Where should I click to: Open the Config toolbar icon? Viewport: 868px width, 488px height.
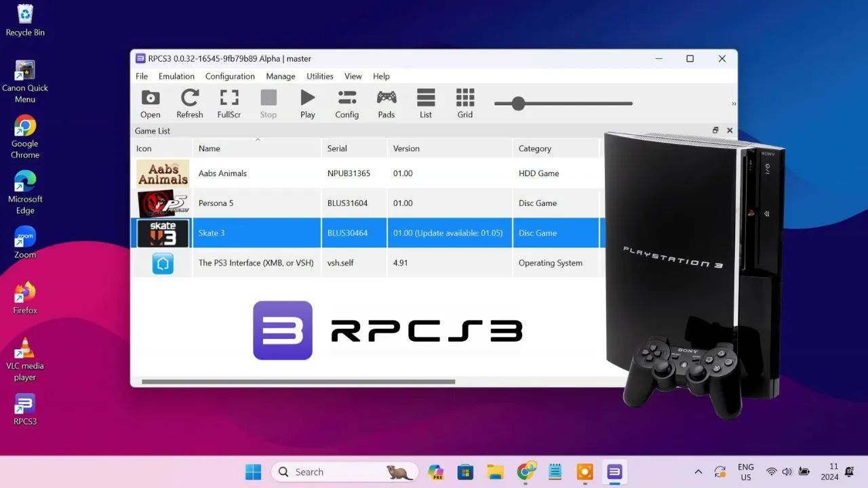347,104
